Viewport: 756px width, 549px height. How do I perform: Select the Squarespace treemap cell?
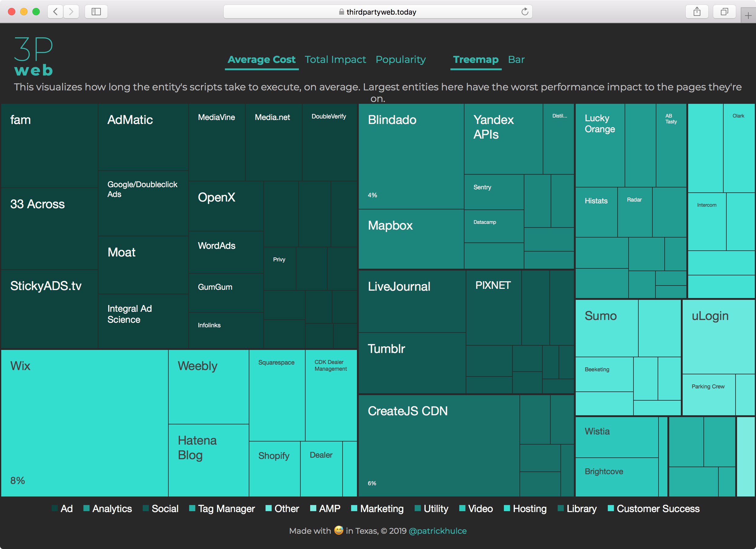(x=277, y=395)
